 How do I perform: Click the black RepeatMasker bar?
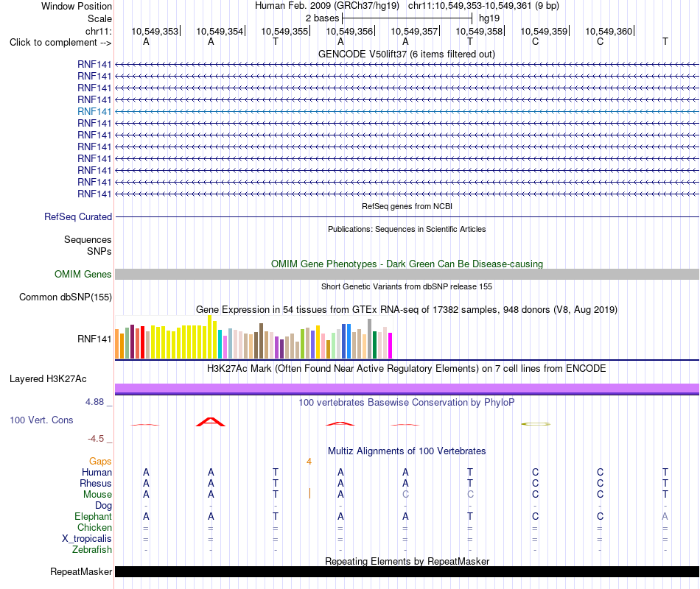point(407,572)
